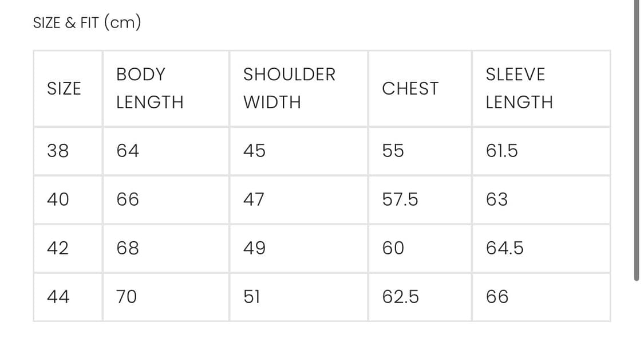Click chest value 62.5 in the last row
Screen dimensions: 644x345
pos(400,297)
